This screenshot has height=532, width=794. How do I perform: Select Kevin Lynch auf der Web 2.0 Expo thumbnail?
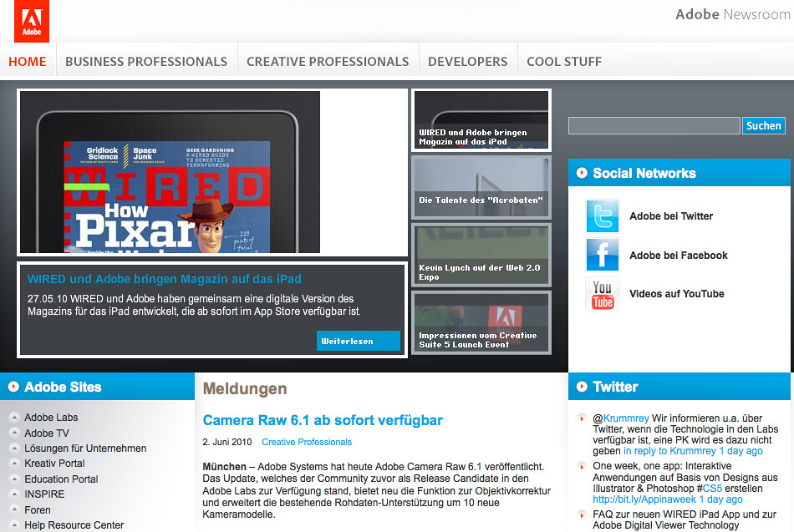pyautogui.click(x=481, y=255)
